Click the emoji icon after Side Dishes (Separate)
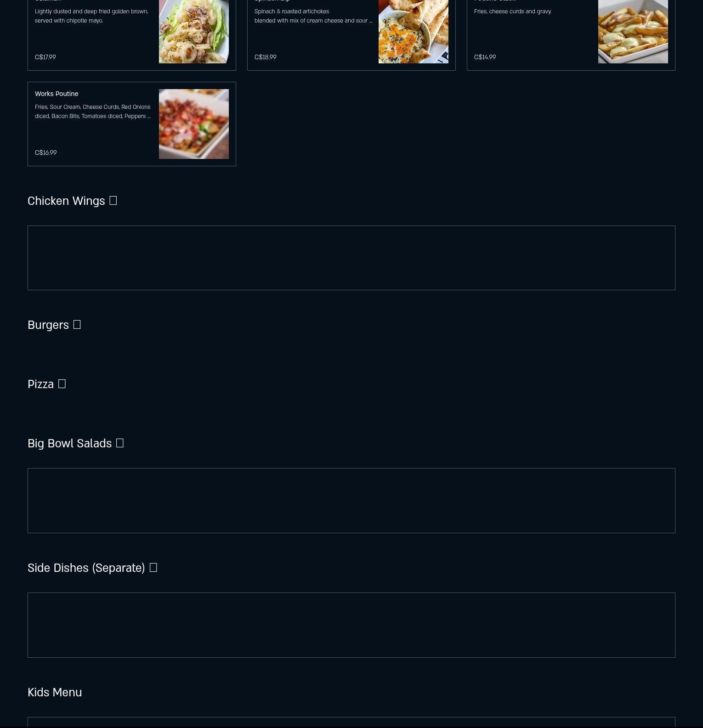The image size is (703, 728). [x=153, y=568]
